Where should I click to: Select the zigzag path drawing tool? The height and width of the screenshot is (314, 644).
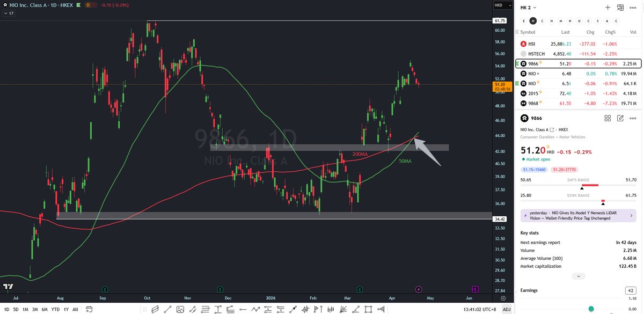coord(255,309)
